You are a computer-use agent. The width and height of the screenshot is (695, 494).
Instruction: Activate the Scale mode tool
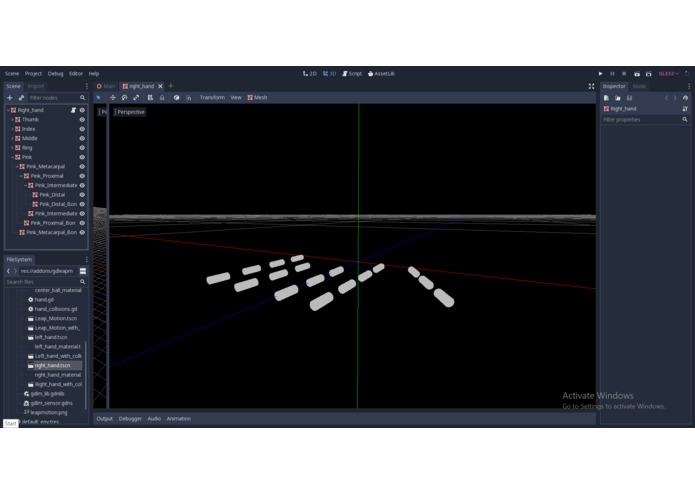(x=136, y=97)
